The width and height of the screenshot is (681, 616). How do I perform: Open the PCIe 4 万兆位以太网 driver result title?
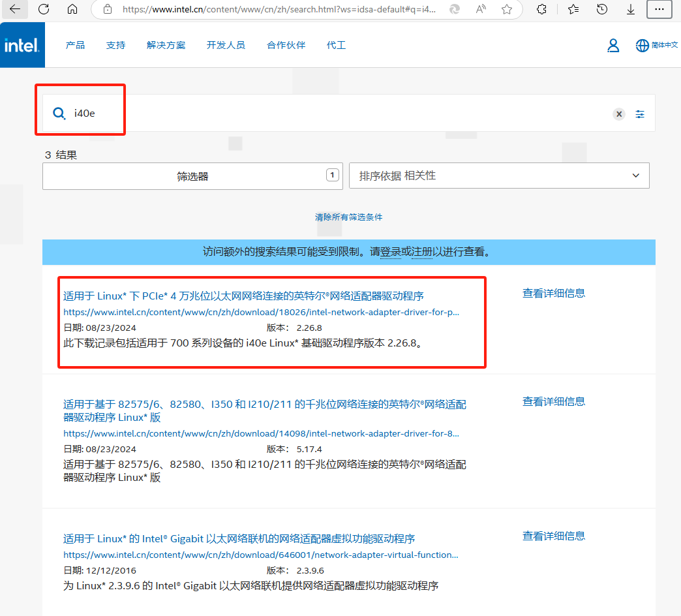(243, 296)
